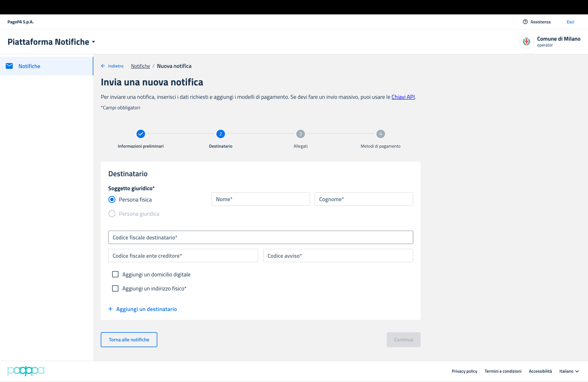588x382 pixels.
Task: Click the step 3 Allegati circle
Action: [x=301, y=134]
